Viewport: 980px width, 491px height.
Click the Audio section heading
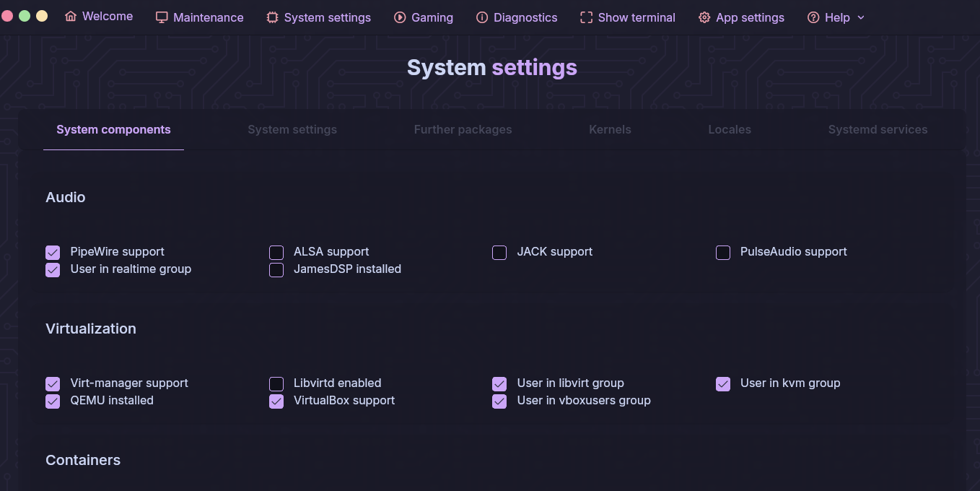(66, 197)
